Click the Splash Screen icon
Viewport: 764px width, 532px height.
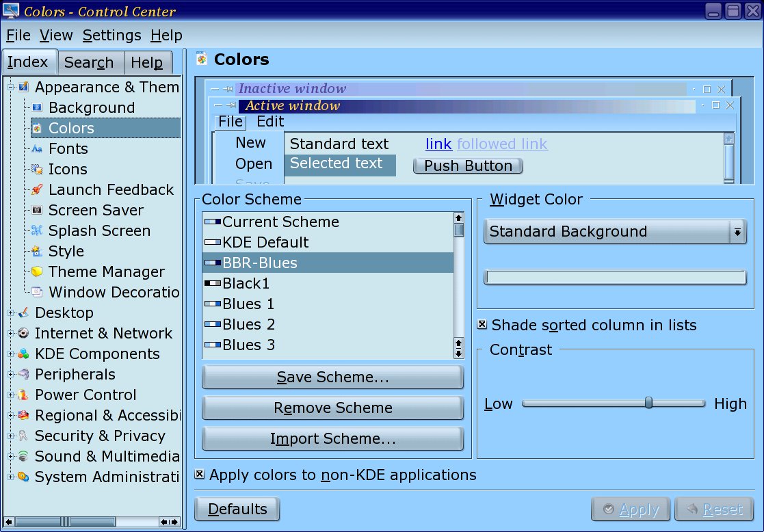[37, 230]
